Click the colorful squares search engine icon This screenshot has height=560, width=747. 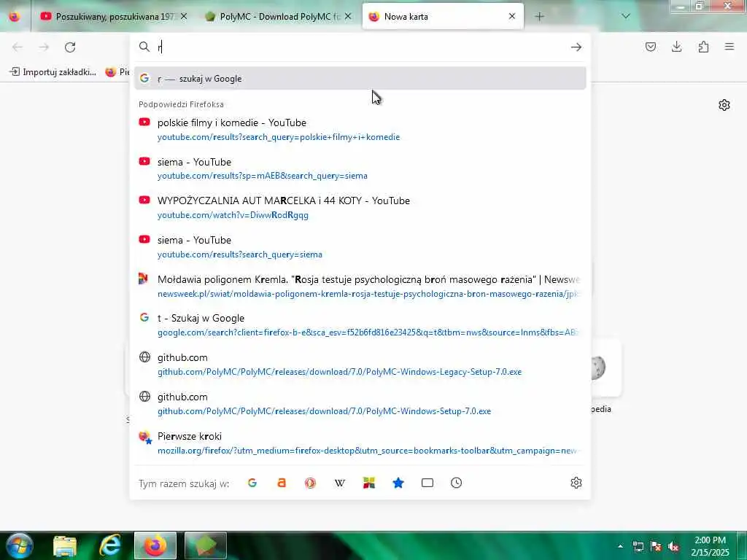pos(369,483)
